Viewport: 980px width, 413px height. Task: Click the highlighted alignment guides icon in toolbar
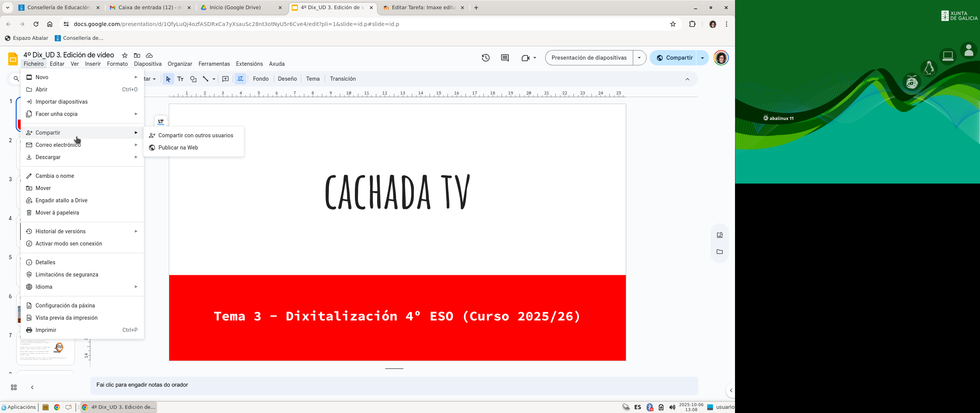[240, 79]
